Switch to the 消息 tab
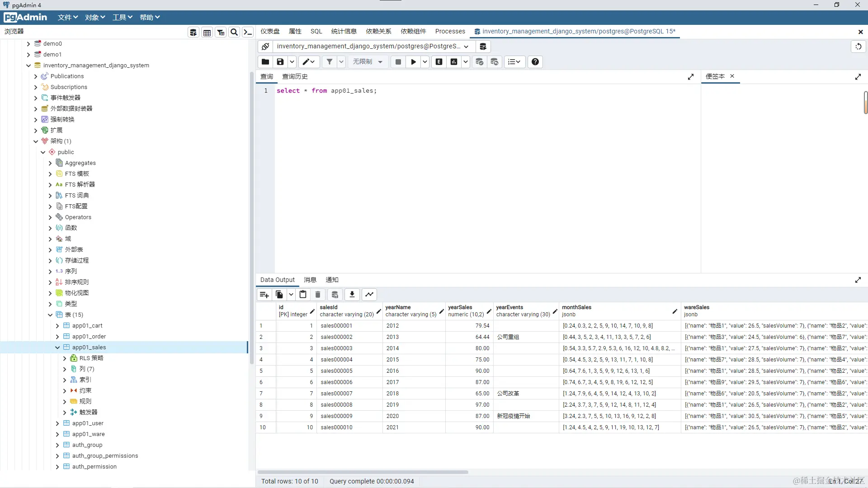 (x=310, y=280)
